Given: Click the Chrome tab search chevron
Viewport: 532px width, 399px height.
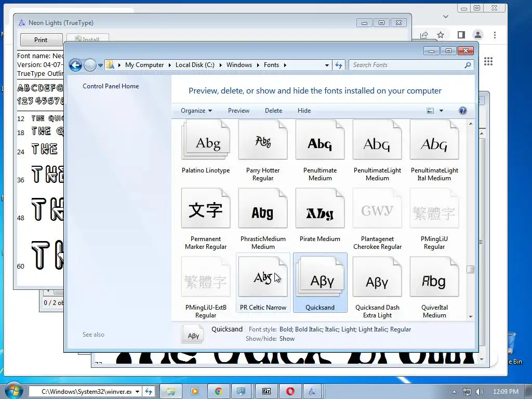Looking at the screenshot, I should point(446,16).
